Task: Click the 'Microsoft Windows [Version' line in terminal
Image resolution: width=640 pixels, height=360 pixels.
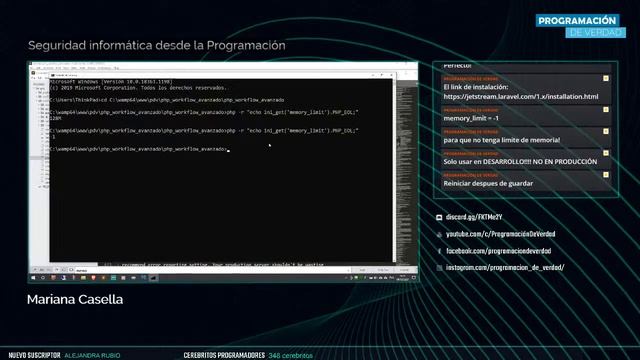Action: [111, 82]
